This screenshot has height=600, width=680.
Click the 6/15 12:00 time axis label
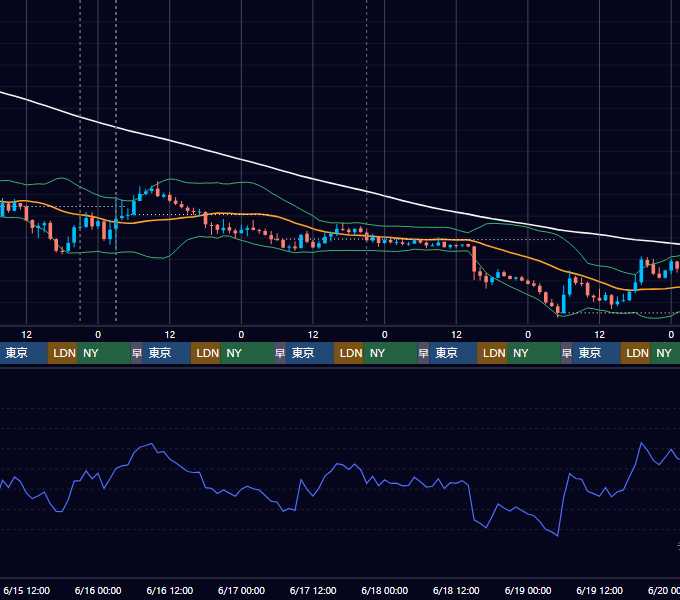pyautogui.click(x=26, y=590)
